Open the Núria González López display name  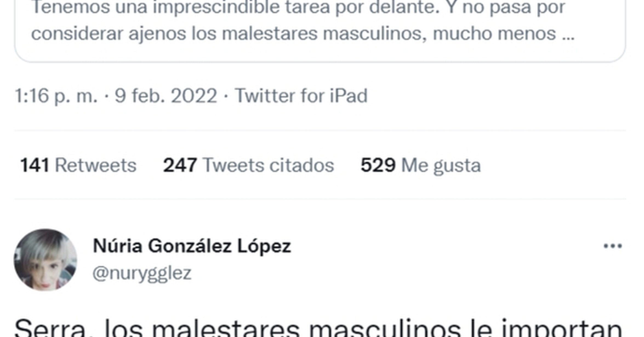coord(192,246)
